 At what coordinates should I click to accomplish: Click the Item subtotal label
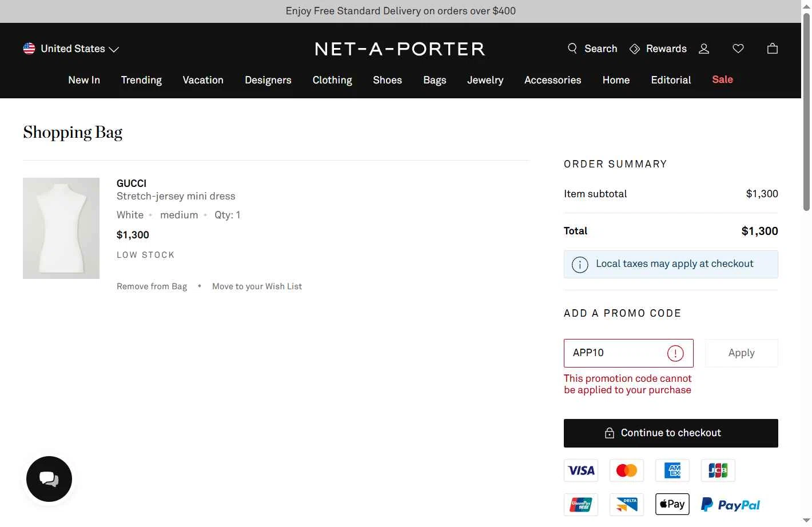coord(595,194)
